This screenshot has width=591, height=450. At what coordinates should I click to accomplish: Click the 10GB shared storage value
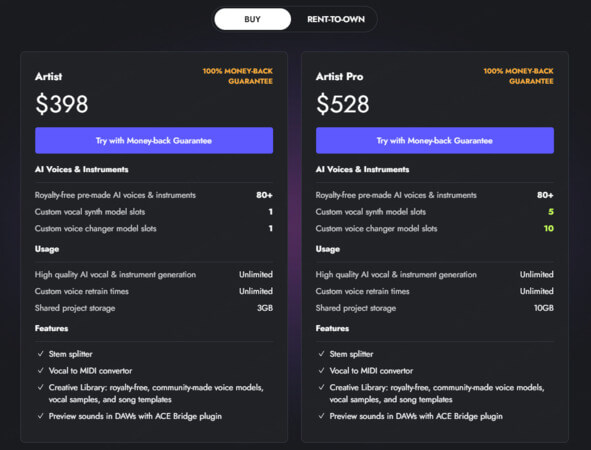pos(544,308)
